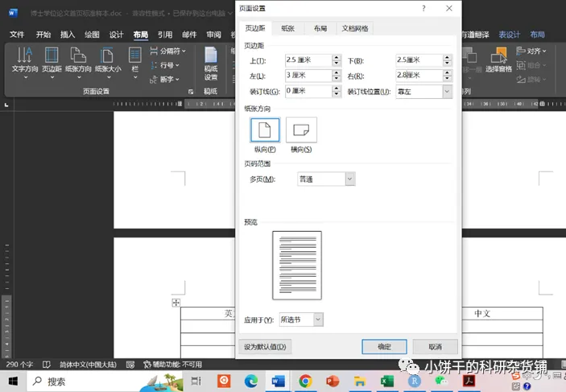This screenshot has width=566, height=392.
Task: Open the Windows Start menu
Action: pyautogui.click(x=13, y=382)
